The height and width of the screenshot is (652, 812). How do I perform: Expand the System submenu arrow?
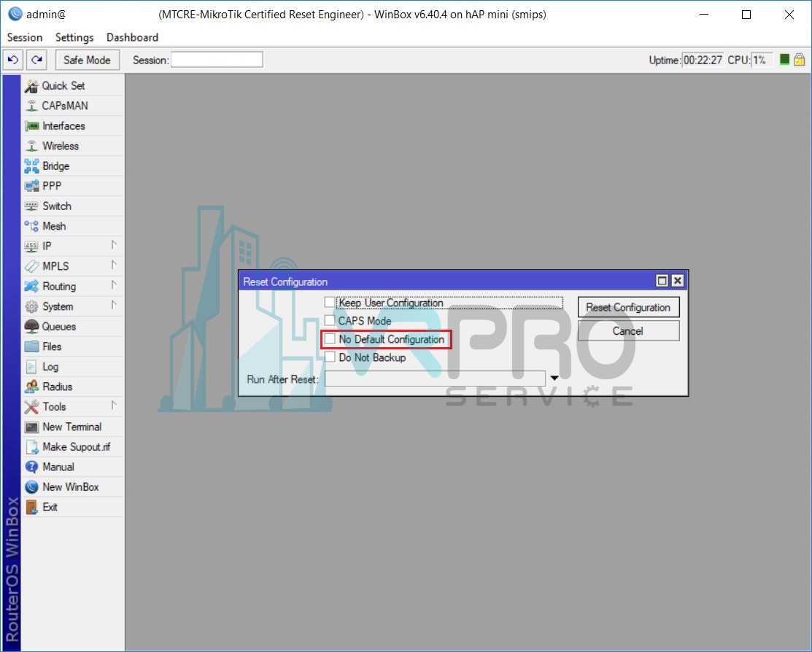[114, 306]
